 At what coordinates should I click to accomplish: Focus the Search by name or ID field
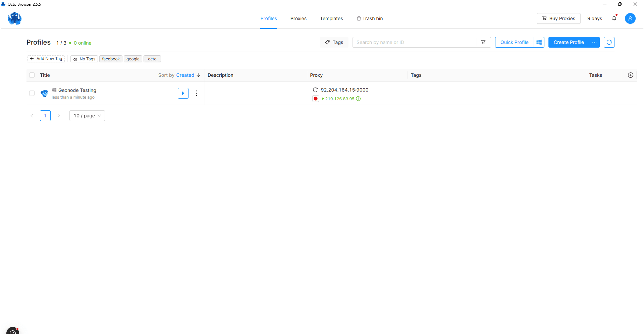(414, 42)
